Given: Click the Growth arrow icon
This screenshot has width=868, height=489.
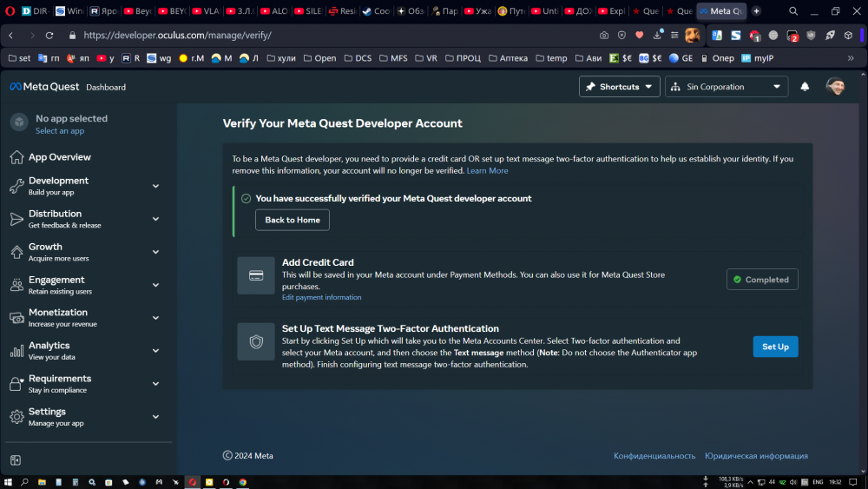Looking at the screenshot, I should [x=16, y=252].
